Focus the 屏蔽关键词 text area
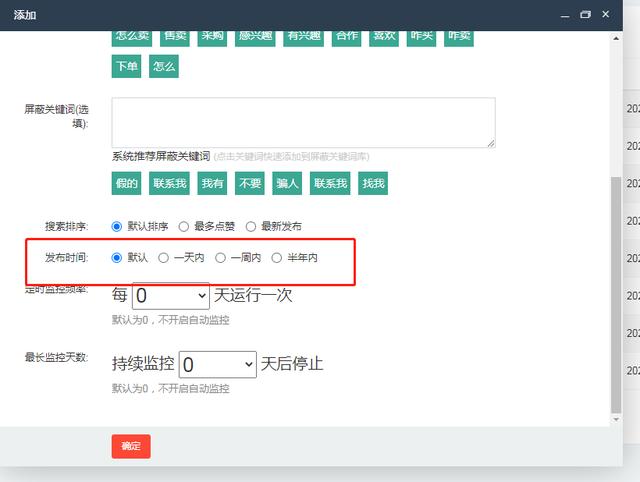Viewport: 640px width, 482px height. (303, 122)
